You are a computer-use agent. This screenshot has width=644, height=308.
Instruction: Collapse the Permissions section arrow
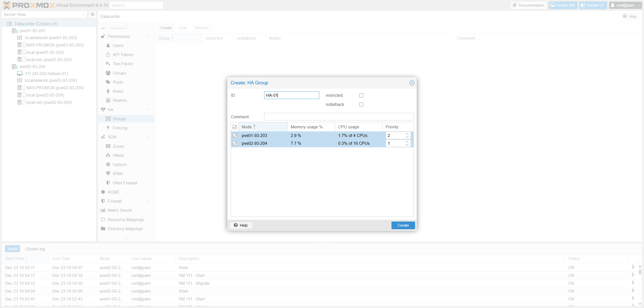pos(149,36)
